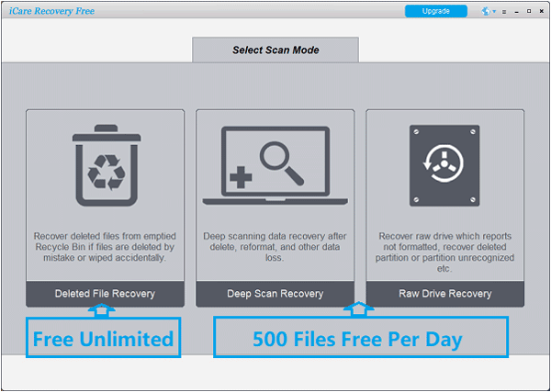
Task: Click the 500 Files Free Per Day banner
Action: click(358, 339)
